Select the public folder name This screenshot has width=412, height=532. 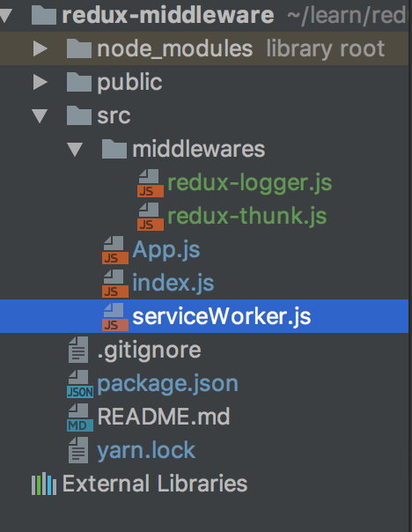(130, 83)
